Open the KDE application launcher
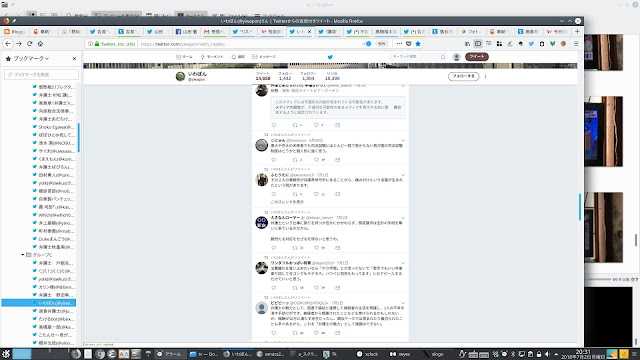Viewport: 640px width, 360px height. [x=6, y=354]
